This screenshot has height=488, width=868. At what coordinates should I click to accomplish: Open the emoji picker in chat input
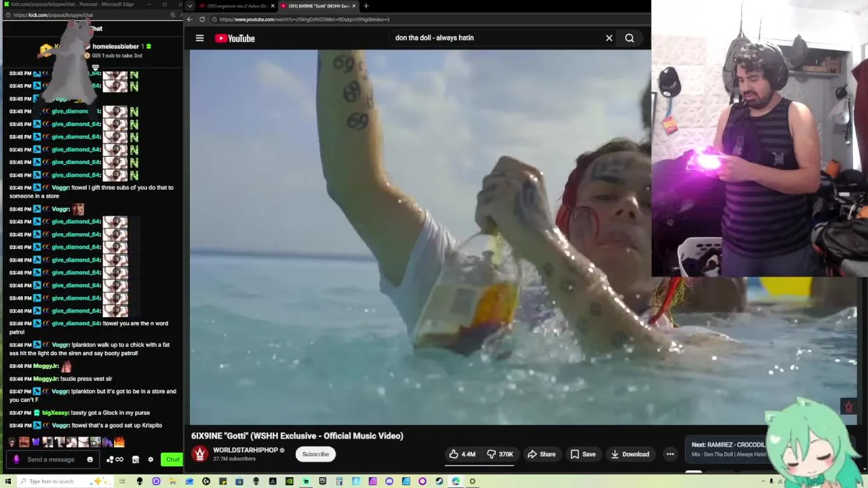click(x=90, y=460)
